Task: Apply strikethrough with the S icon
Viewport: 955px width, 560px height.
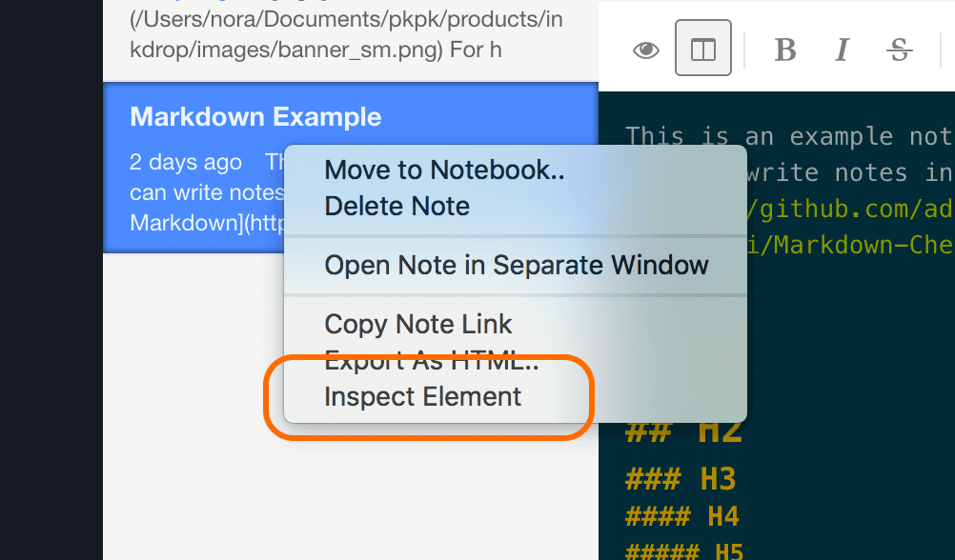Action: coord(899,50)
